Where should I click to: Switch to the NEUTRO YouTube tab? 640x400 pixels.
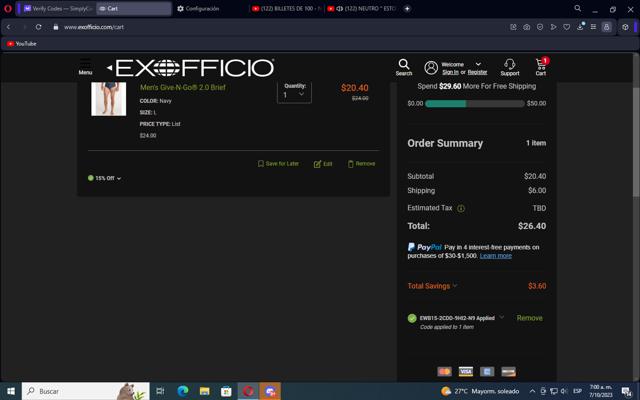pyautogui.click(x=362, y=9)
